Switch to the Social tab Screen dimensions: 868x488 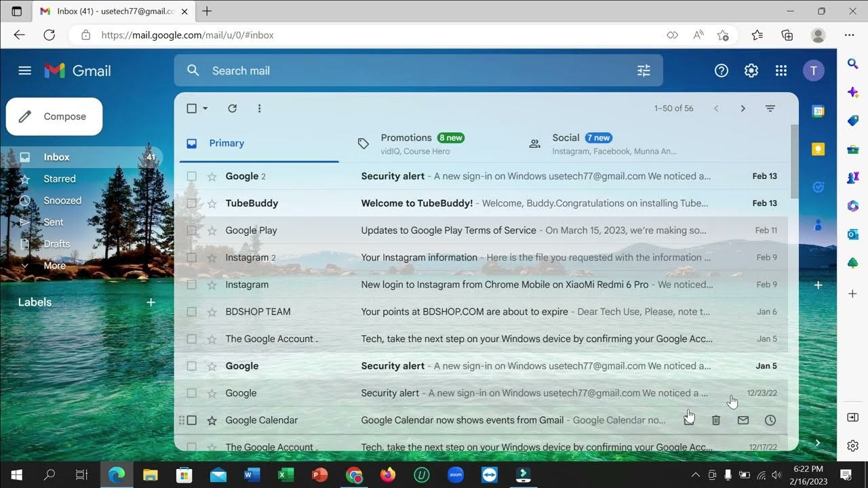(603, 143)
